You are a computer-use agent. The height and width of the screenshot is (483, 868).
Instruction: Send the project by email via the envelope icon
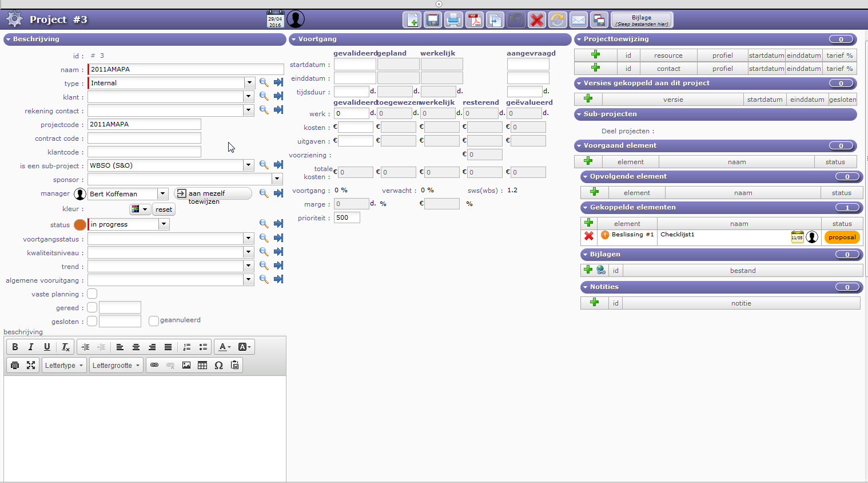click(578, 20)
